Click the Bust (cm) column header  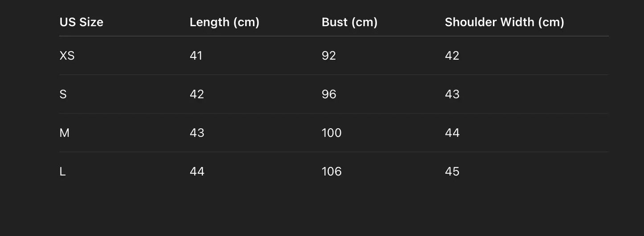(349, 22)
